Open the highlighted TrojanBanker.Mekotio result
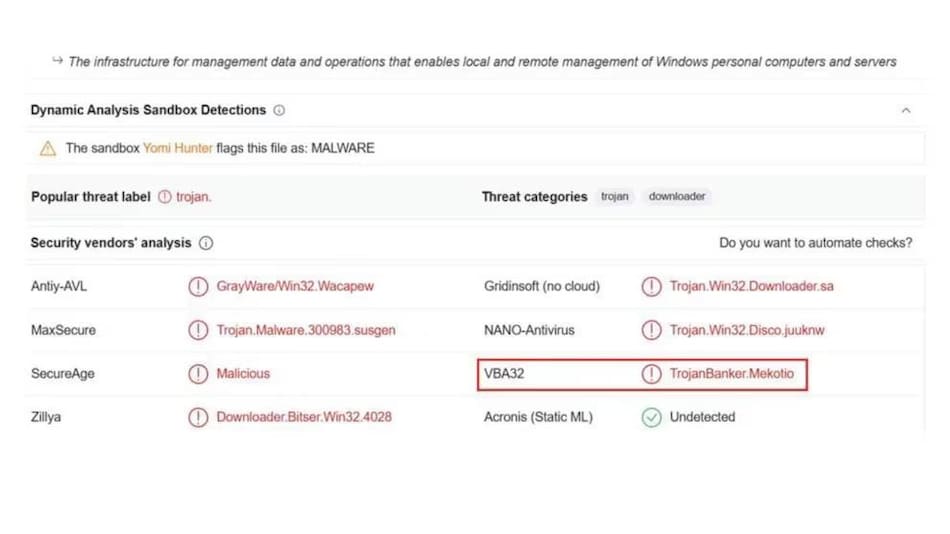 click(x=731, y=374)
